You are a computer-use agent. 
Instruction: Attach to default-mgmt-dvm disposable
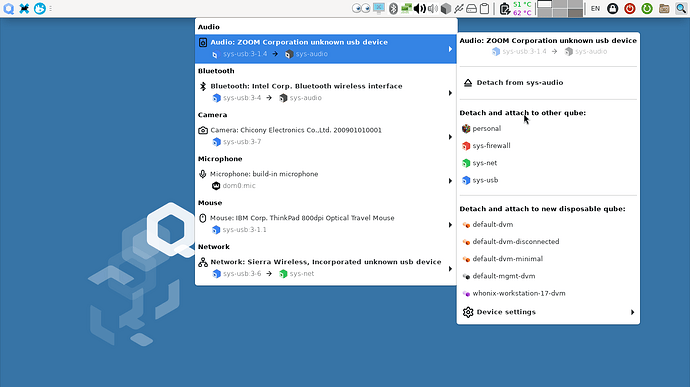[548, 276]
